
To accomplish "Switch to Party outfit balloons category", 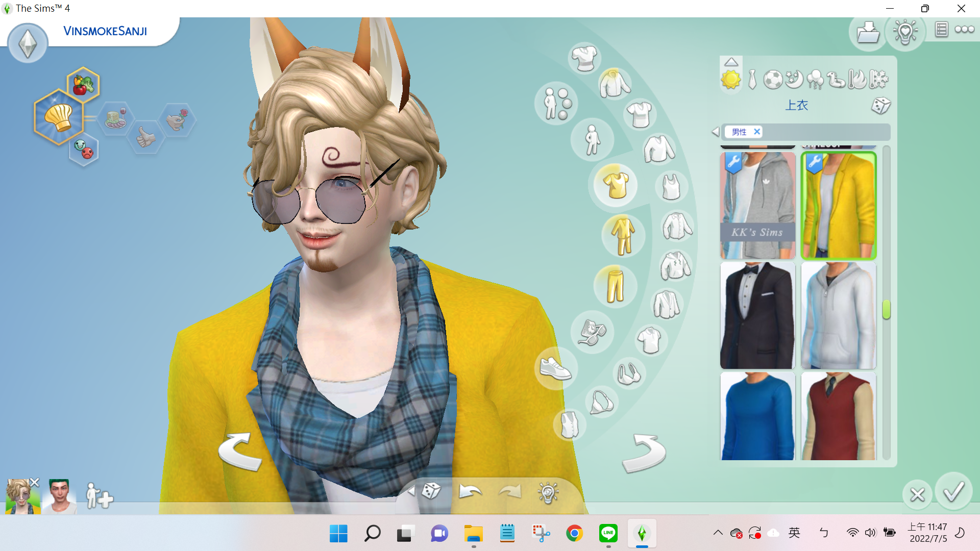I will 815,80.
